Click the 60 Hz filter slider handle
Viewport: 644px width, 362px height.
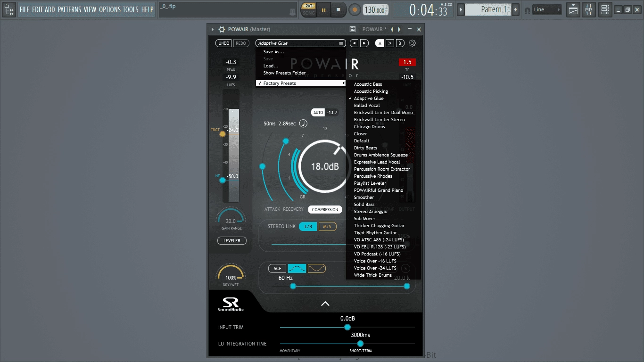click(293, 286)
